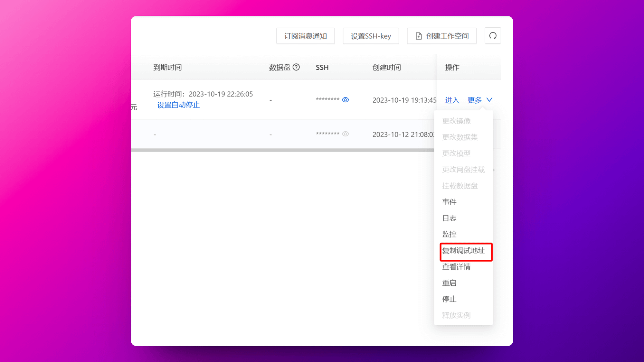Choose 监控 menu entry
This screenshot has height=362, width=644.
coord(449,234)
